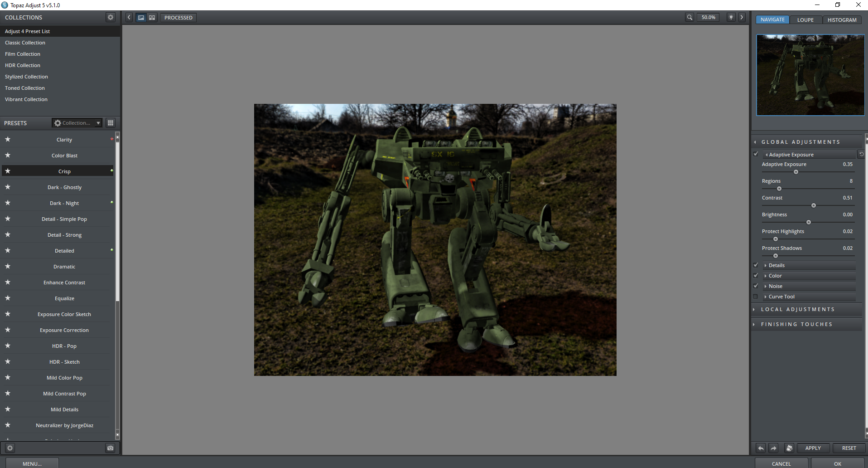
Task: Click the zoom magnifier icon
Action: (x=690, y=17)
